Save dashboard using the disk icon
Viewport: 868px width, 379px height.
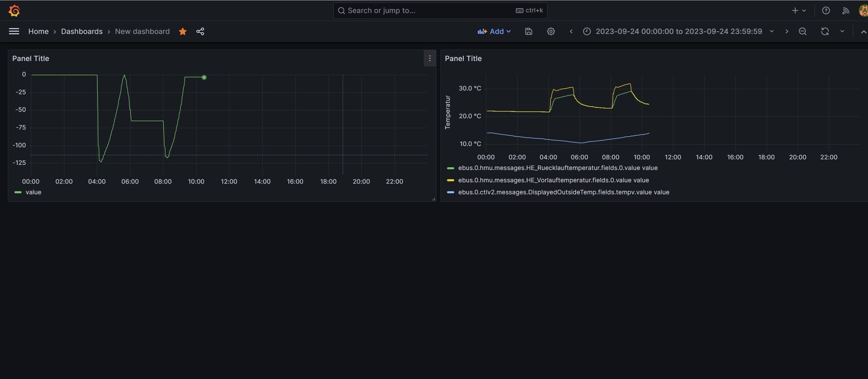pos(528,31)
